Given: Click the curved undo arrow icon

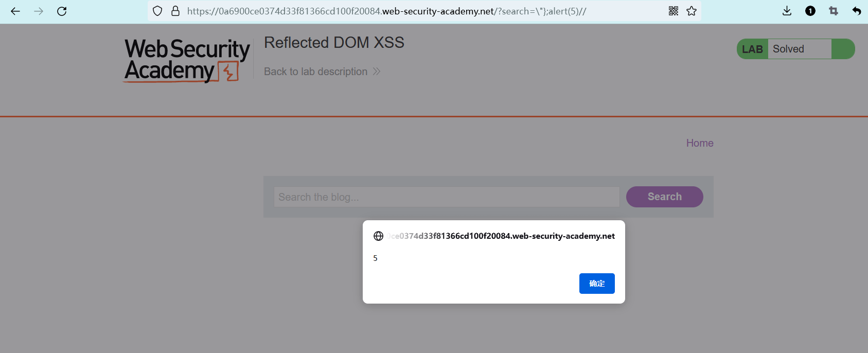Looking at the screenshot, I should pyautogui.click(x=856, y=11).
